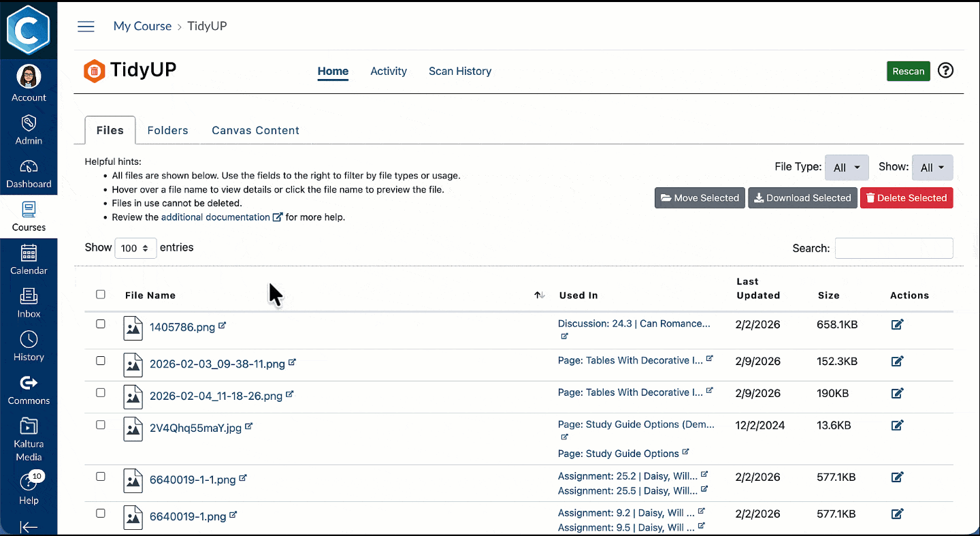
Task: Select the checkbox for 1405786.png
Action: tap(101, 324)
